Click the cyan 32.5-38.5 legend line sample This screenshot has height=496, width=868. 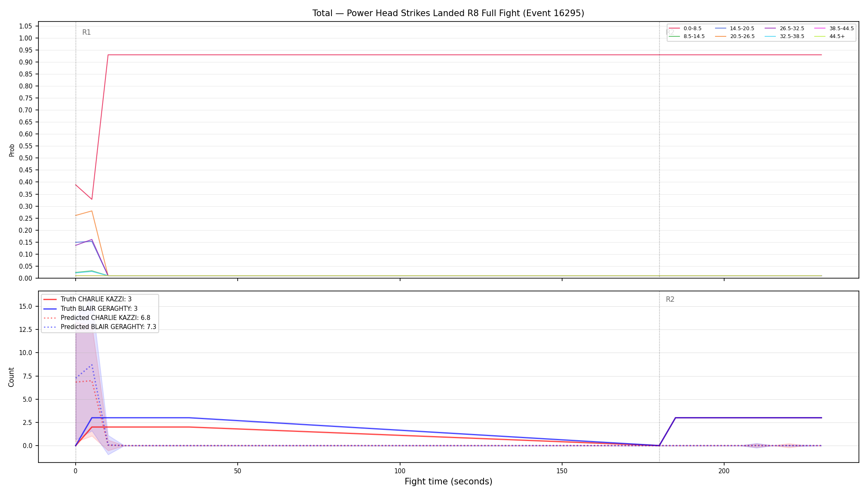coord(770,36)
